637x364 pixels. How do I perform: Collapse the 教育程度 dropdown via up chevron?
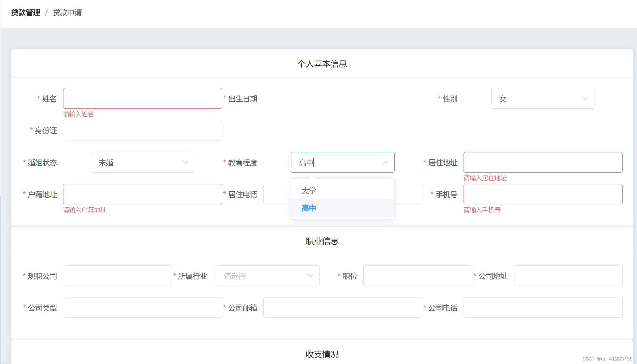point(385,163)
